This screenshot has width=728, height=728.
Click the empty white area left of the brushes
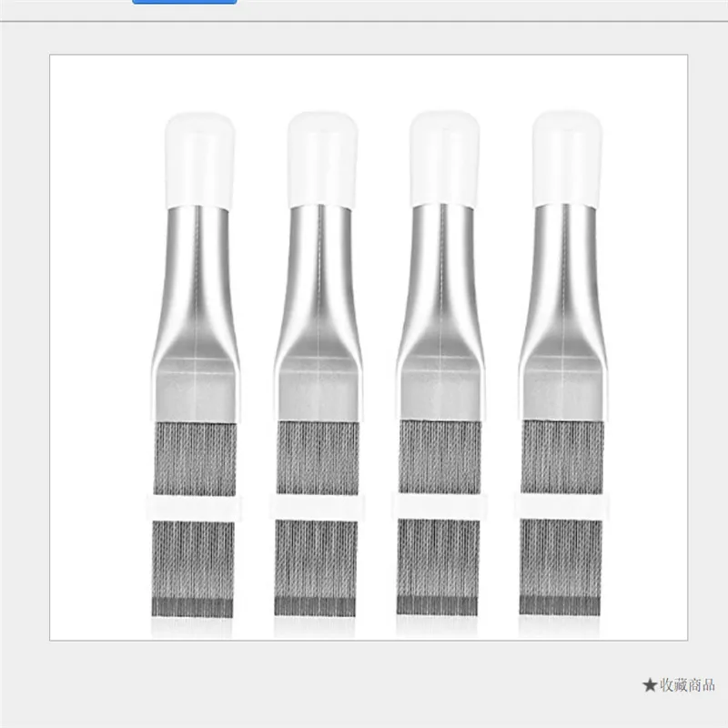97,349
